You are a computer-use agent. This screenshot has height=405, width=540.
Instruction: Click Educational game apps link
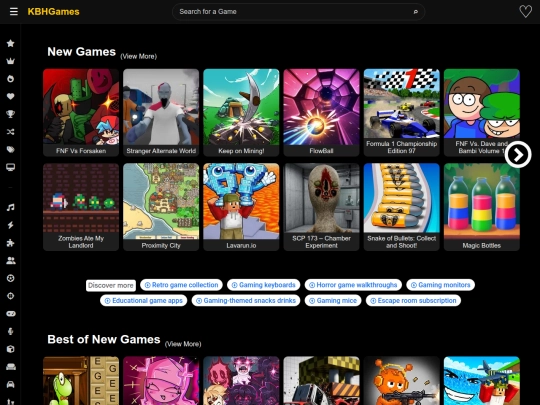pyautogui.click(x=144, y=301)
